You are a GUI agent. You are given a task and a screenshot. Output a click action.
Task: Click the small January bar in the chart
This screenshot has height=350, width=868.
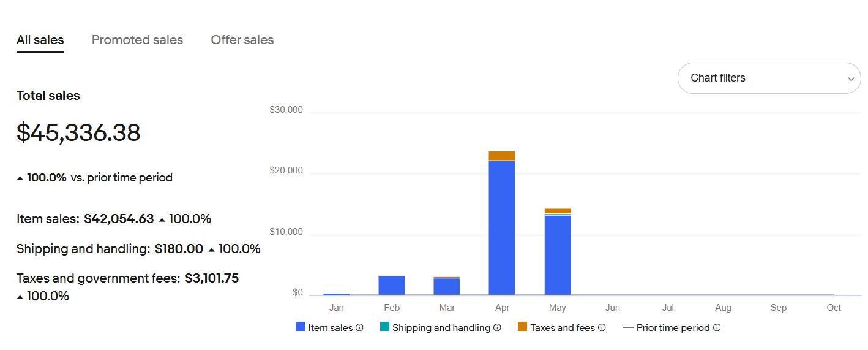336,294
